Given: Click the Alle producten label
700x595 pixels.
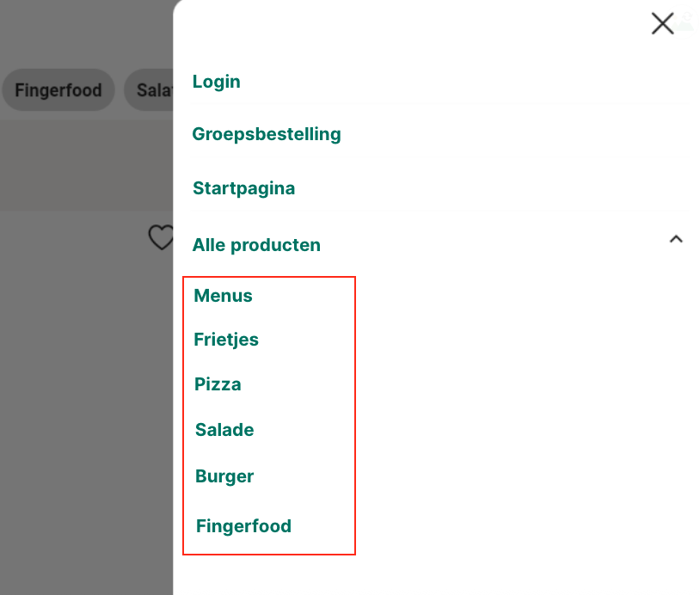Looking at the screenshot, I should [x=256, y=245].
